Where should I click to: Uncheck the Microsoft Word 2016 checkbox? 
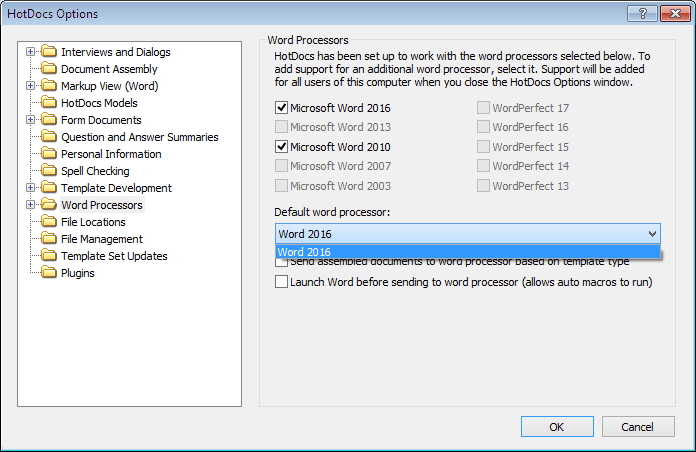(x=282, y=108)
